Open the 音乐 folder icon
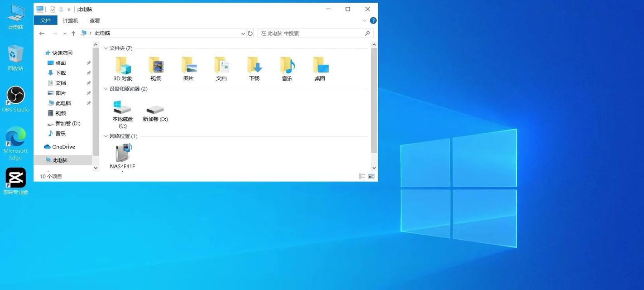The height and width of the screenshot is (290, 644). [287, 66]
